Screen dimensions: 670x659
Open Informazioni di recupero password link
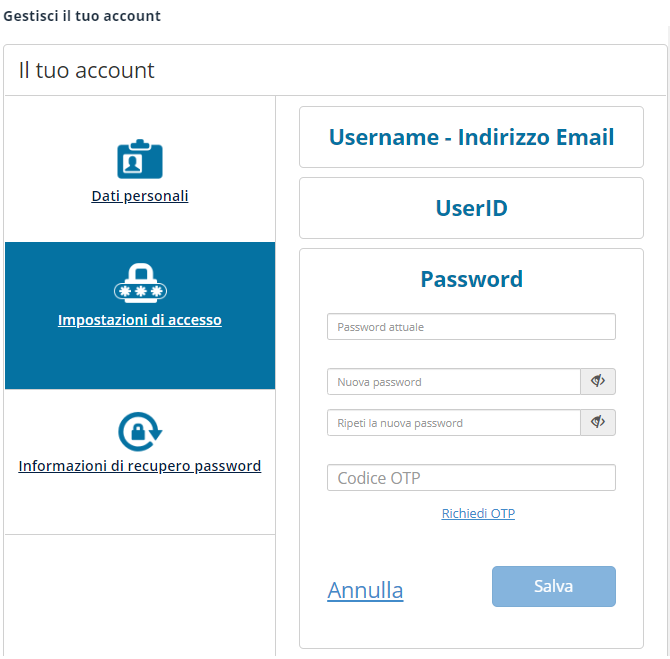(x=140, y=466)
